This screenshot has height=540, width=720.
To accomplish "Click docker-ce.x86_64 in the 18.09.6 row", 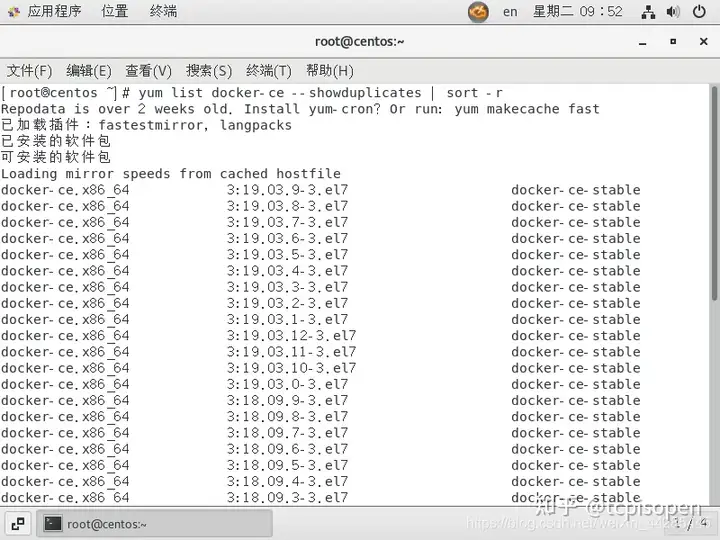I will pyautogui.click(x=65, y=449).
